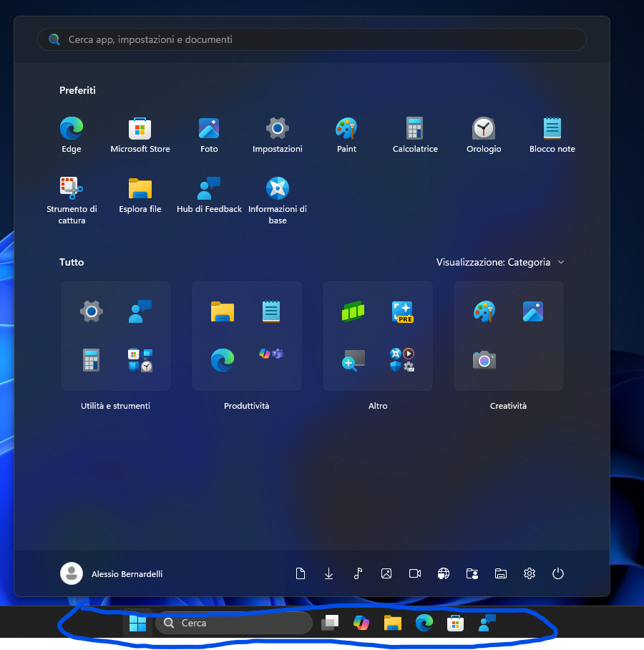The width and height of the screenshot is (644, 650).
Task: Open the PRE badged app in Altro
Action: (x=402, y=311)
